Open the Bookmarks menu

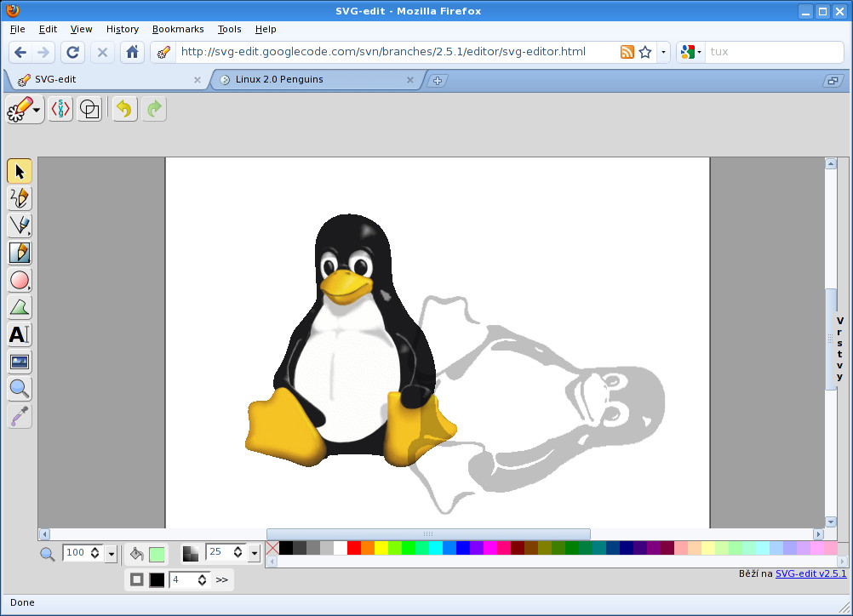point(178,30)
